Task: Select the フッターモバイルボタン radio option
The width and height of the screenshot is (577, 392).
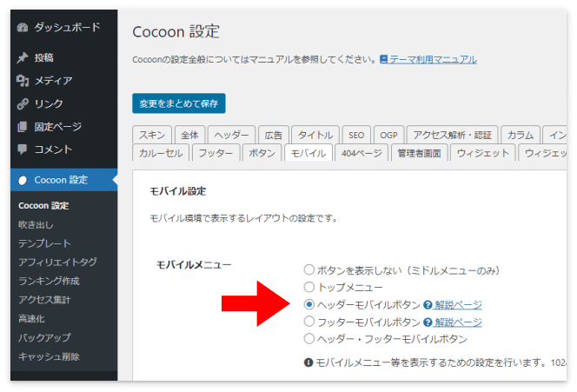Action: [x=309, y=322]
